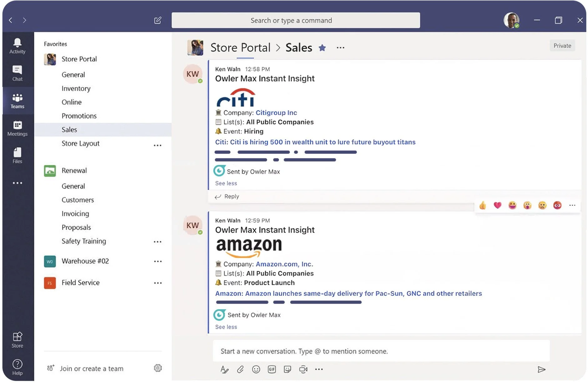Go back with the back arrow

coord(11,20)
